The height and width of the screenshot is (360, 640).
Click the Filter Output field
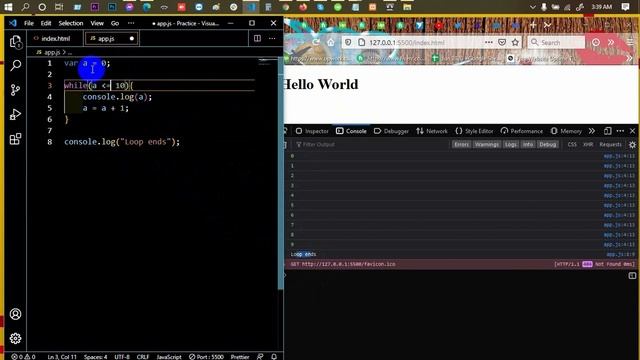[371, 144]
